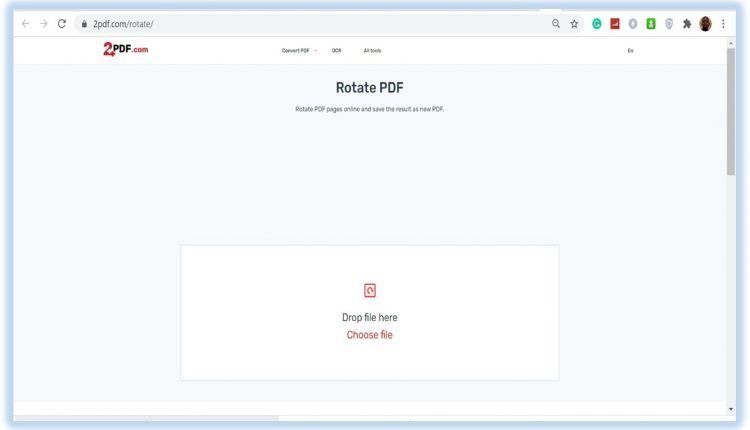This screenshot has height=430, width=750.
Task: Click the rotate file icon in drop area
Action: pos(370,290)
